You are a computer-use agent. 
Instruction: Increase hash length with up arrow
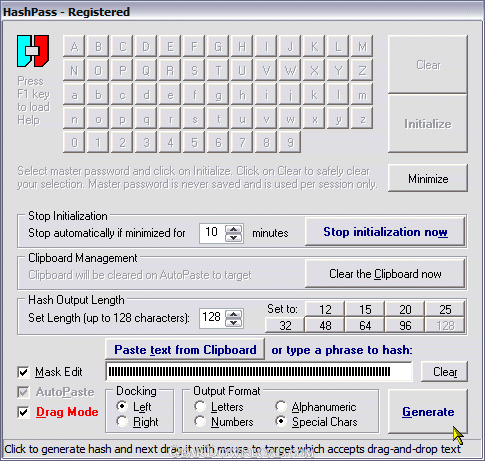coord(234,314)
